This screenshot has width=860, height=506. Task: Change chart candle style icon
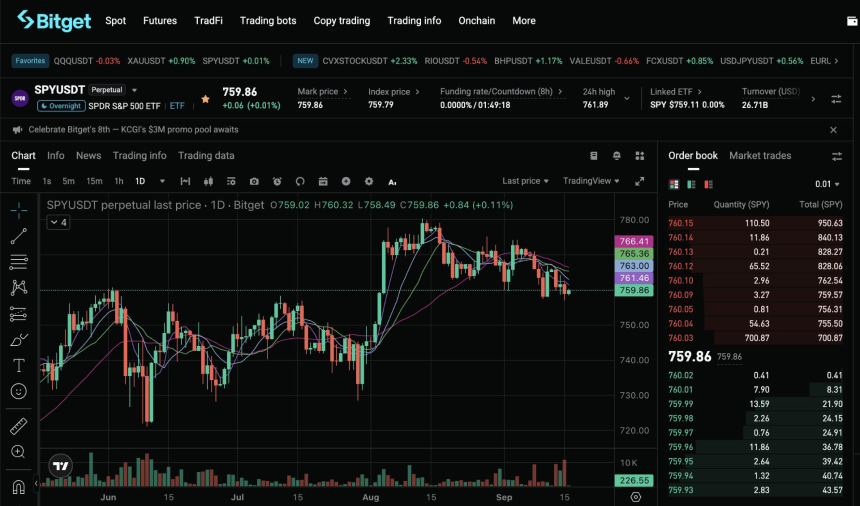point(208,181)
